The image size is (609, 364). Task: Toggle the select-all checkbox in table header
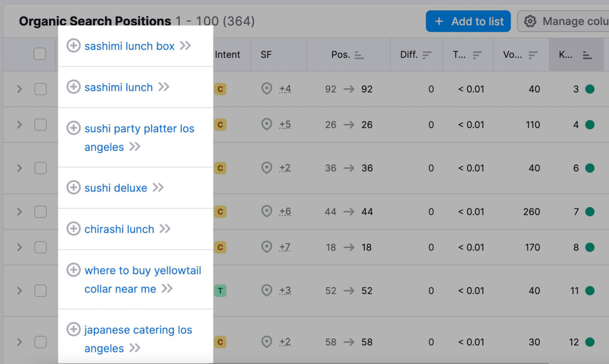pos(40,54)
